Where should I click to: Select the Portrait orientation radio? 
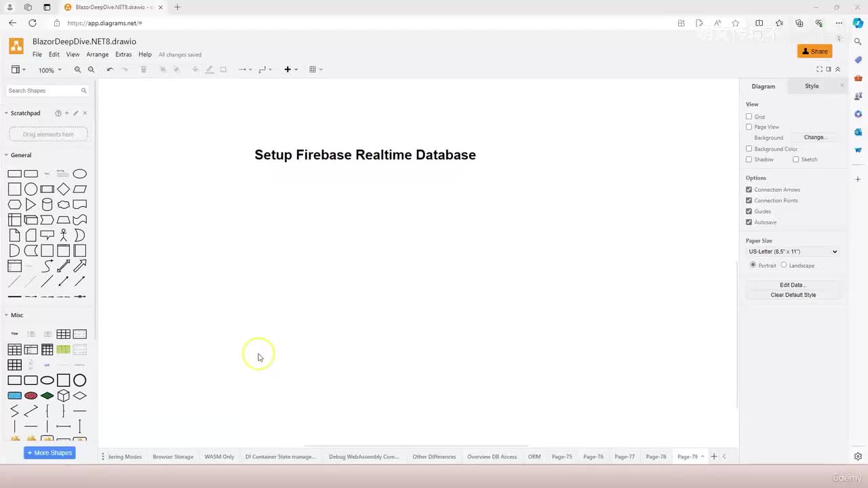pyautogui.click(x=753, y=265)
